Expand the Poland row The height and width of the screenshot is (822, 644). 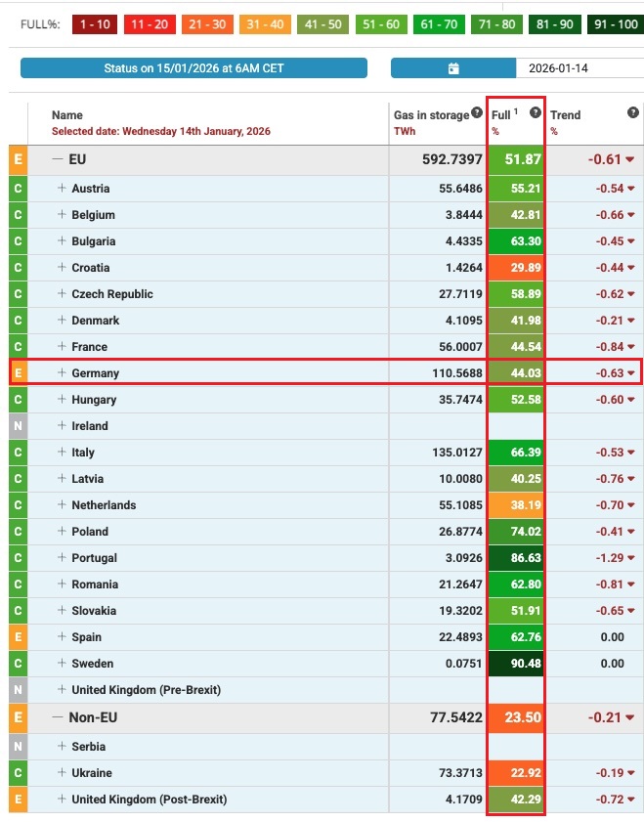[62, 531]
